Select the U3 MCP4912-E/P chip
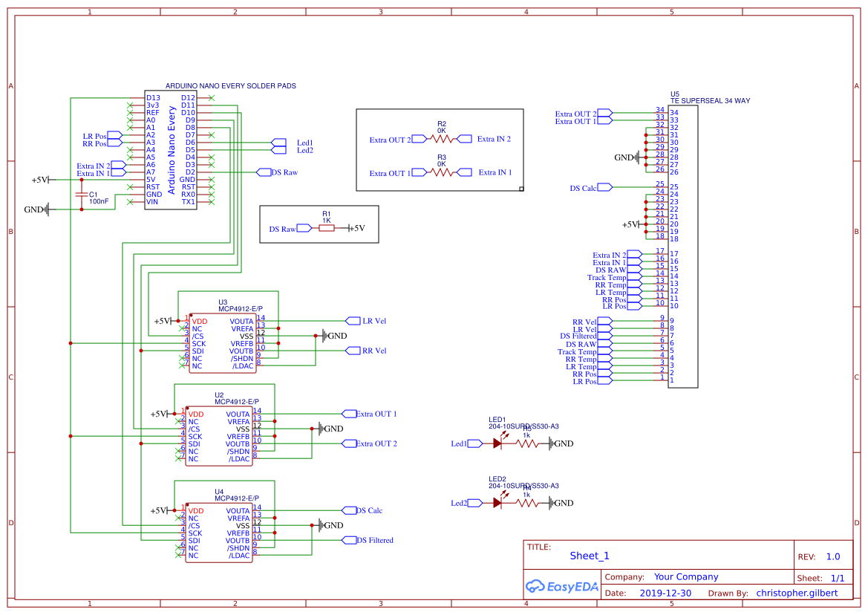Screen dimensions: 868x615 coord(223,342)
